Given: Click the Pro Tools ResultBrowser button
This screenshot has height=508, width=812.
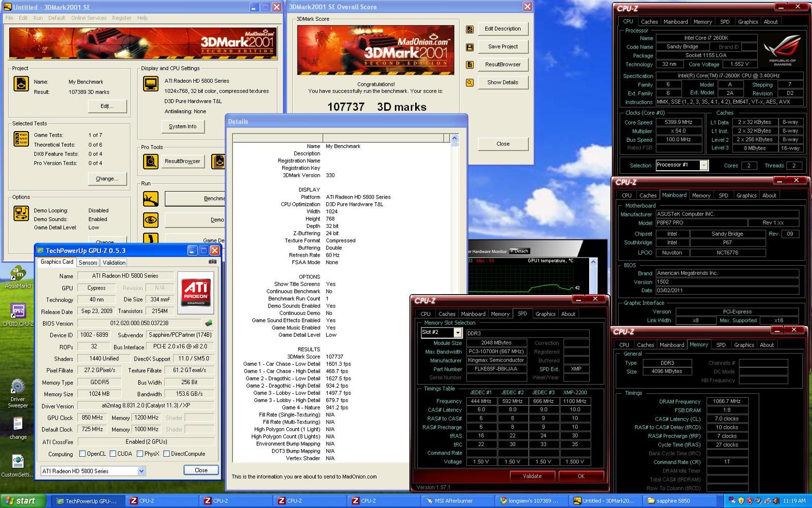Looking at the screenshot, I should pyautogui.click(x=182, y=162).
